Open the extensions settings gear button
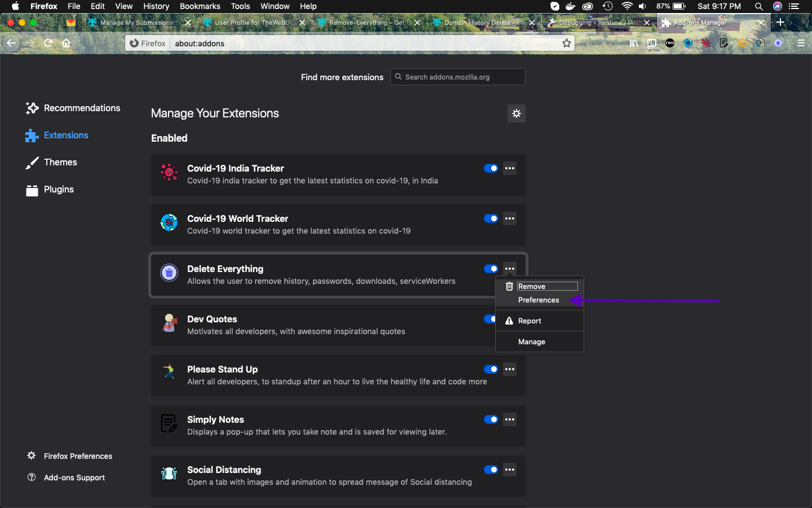Viewport: 812px width, 508px height. pyautogui.click(x=517, y=113)
